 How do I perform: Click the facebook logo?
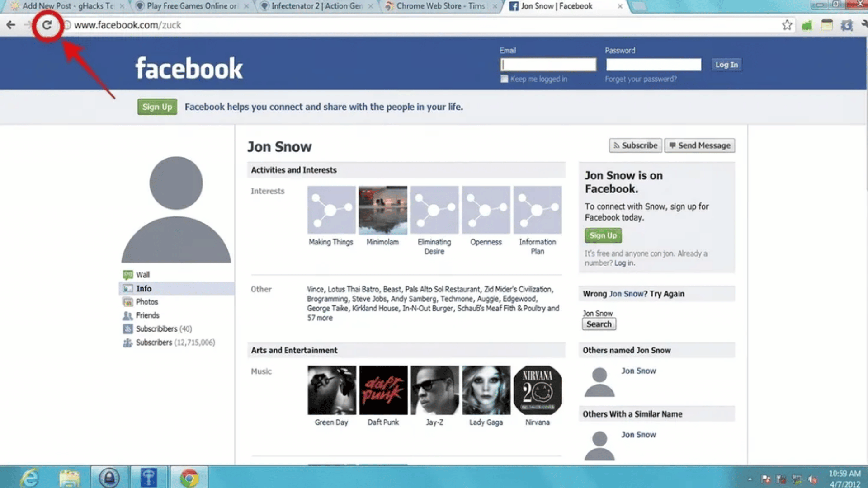(189, 68)
